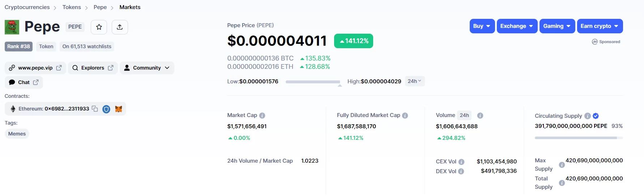Add Pepe to watchlist with star icon
644x196 pixels.
tap(99, 27)
